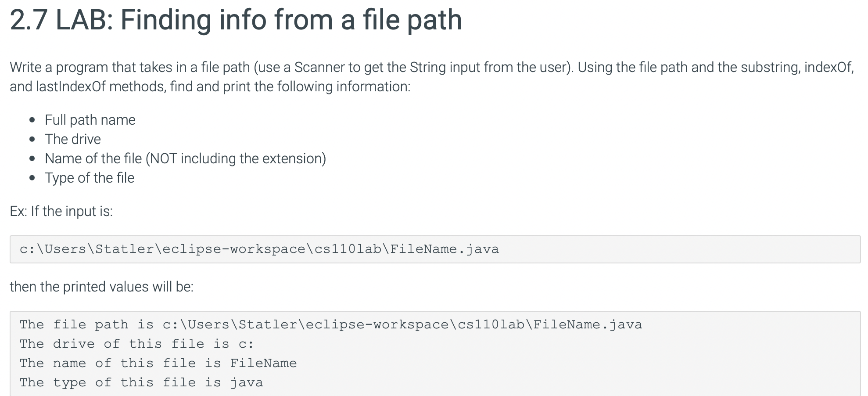Click "The type of this file is java" line
The image size is (868, 396).
click(x=141, y=383)
